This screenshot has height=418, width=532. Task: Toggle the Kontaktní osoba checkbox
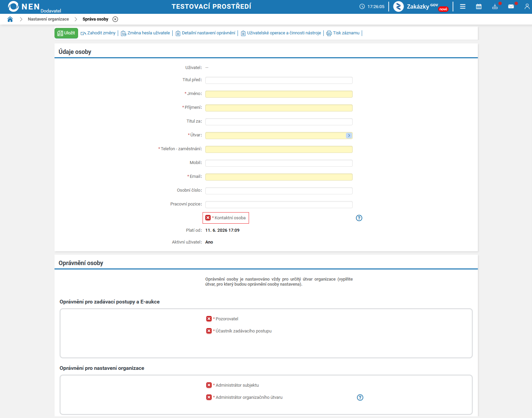[208, 218]
